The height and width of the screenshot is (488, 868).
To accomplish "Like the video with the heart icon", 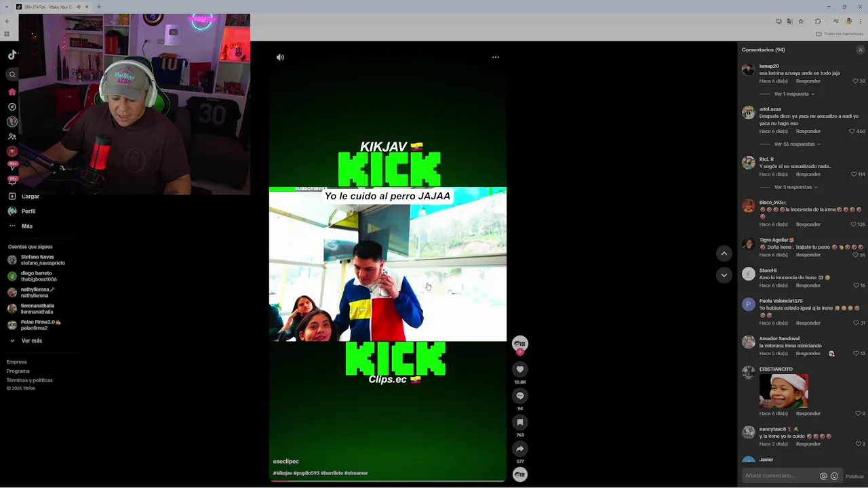I will click(x=520, y=369).
